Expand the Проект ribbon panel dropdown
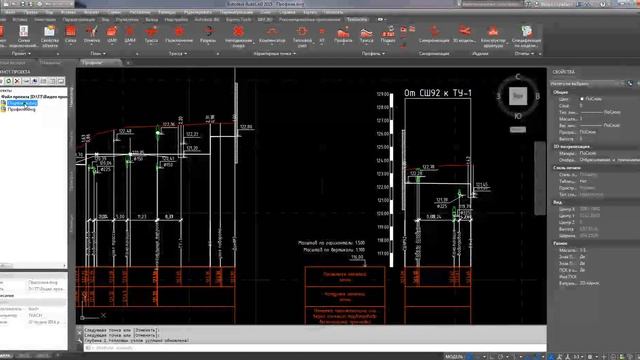Image resolution: width=640 pixels, height=360 pixels. point(21,53)
